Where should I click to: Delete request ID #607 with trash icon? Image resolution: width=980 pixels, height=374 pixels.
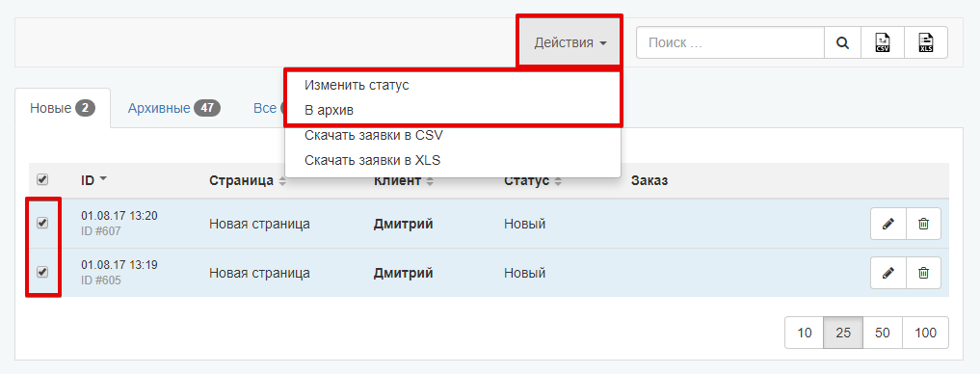coord(923,224)
